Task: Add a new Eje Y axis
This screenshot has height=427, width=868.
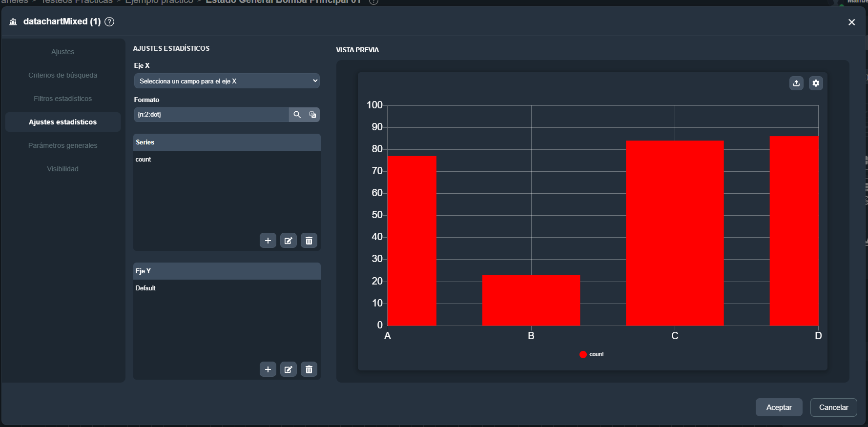Action: [268, 369]
